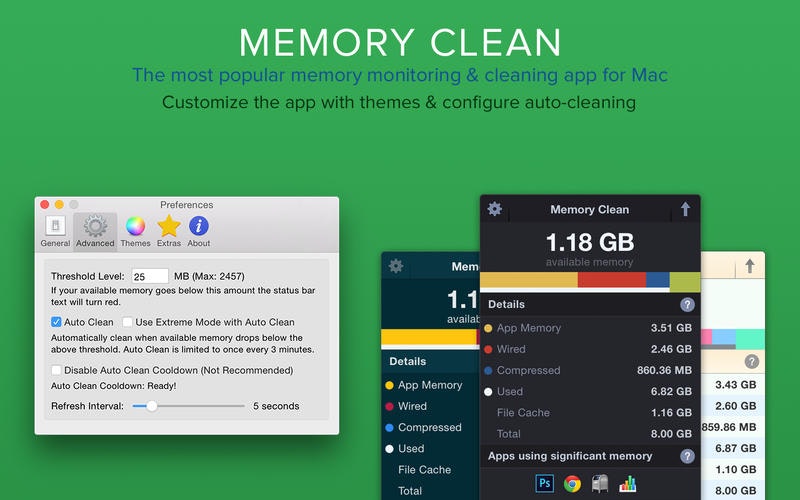This screenshot has width=800, height=500.
Task: Close the Preferences window
Action: point(44,205)
